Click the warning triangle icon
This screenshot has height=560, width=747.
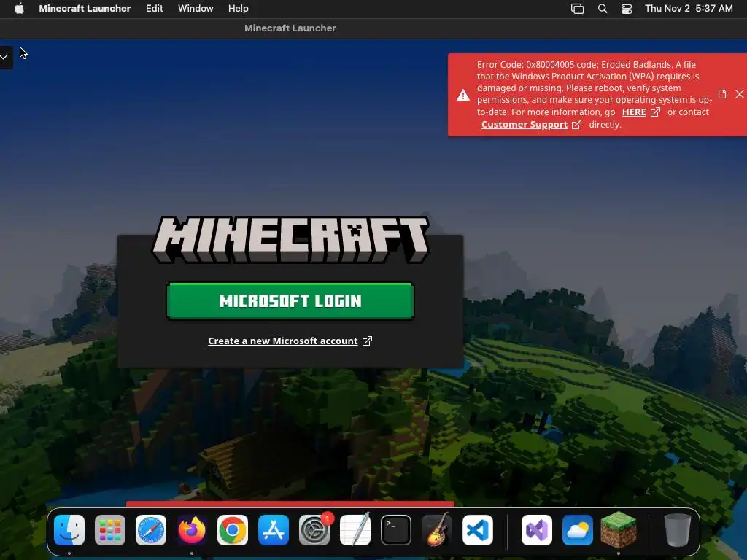tap(463, 96)
